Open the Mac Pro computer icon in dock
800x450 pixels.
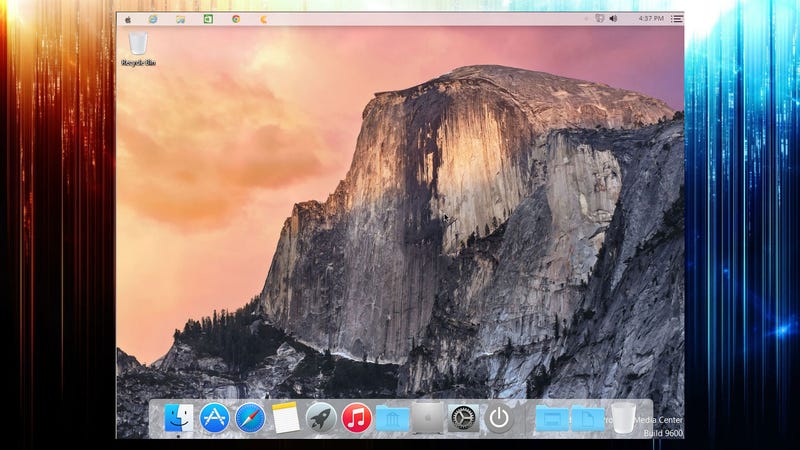428,418
